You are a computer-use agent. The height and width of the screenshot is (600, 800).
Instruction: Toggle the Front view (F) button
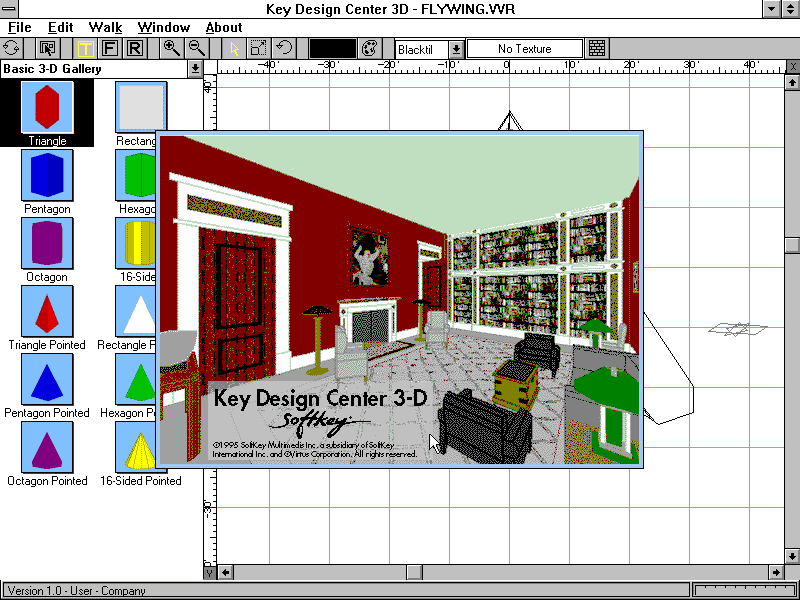[110, 48]
